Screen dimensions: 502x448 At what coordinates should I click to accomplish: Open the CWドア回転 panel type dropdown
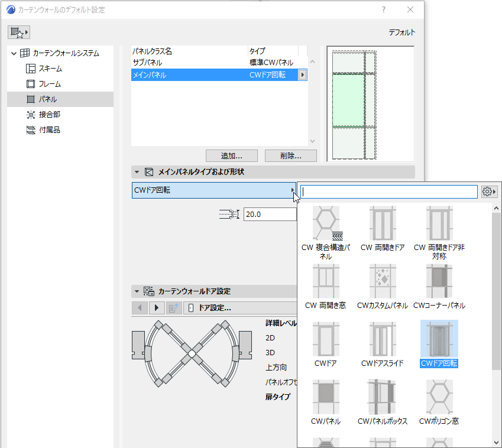click(214, 190)
